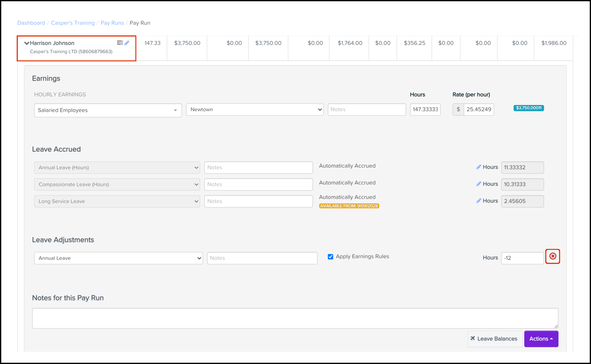Click the pencil icon for Long Service Leave hours
This screenshot has width=591, height=364.
[479, 201]
